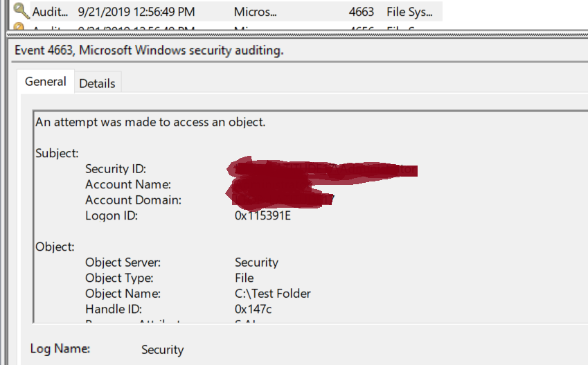
Task: Click the Object Name value C:\Test Folder
Action: coord(273,293)
